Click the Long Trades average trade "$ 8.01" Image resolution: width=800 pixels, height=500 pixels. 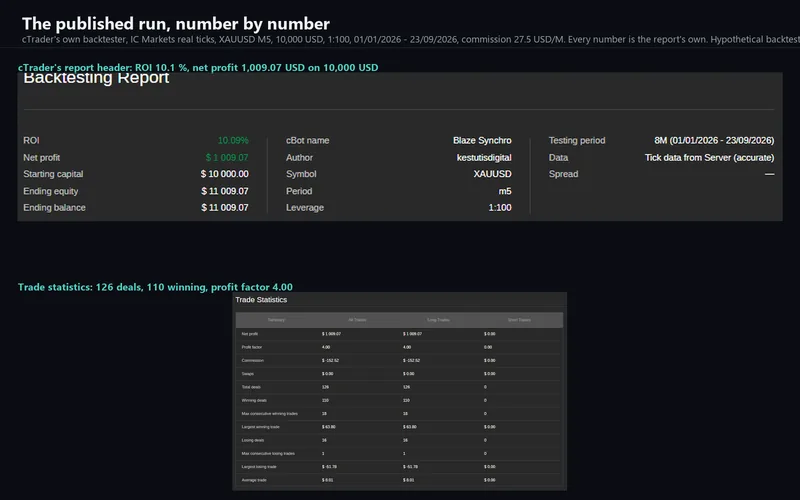point(409,480)
